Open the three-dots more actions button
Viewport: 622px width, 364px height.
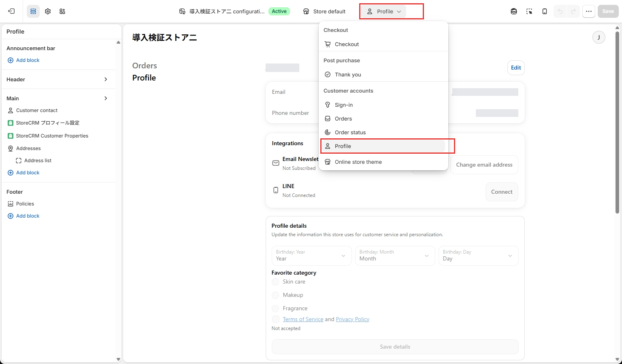click(589, 11)
